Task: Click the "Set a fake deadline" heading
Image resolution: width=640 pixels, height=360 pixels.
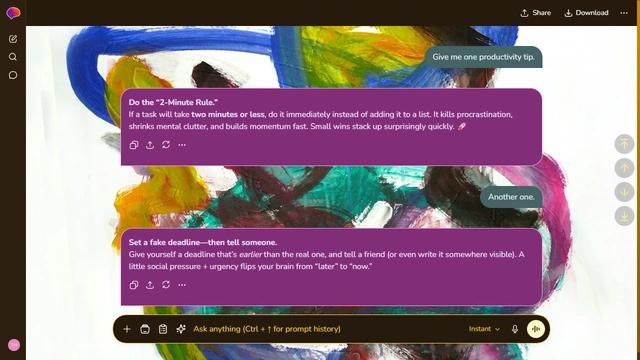Action: (x=203, y=242)
